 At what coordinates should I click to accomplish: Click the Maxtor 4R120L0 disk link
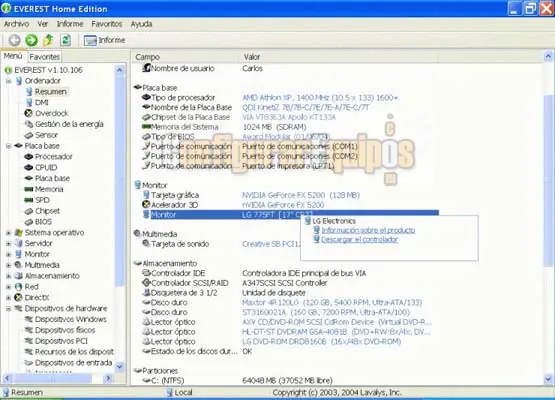click(332, 303)
